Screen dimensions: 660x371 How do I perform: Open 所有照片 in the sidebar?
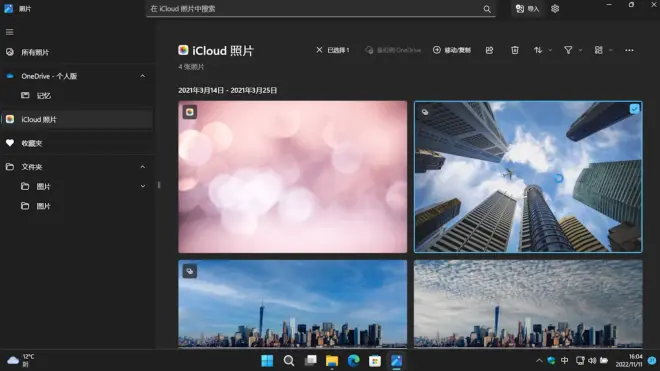(x=77, y=52)
